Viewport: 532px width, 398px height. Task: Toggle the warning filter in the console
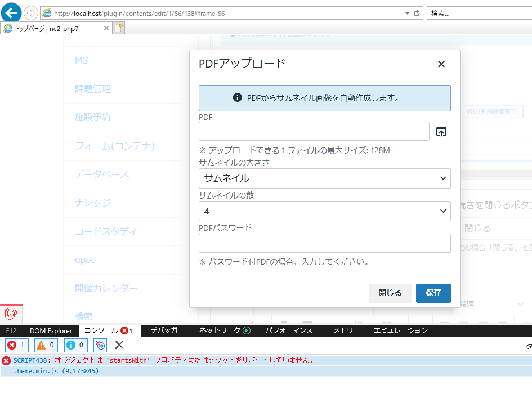pos(46,345)
